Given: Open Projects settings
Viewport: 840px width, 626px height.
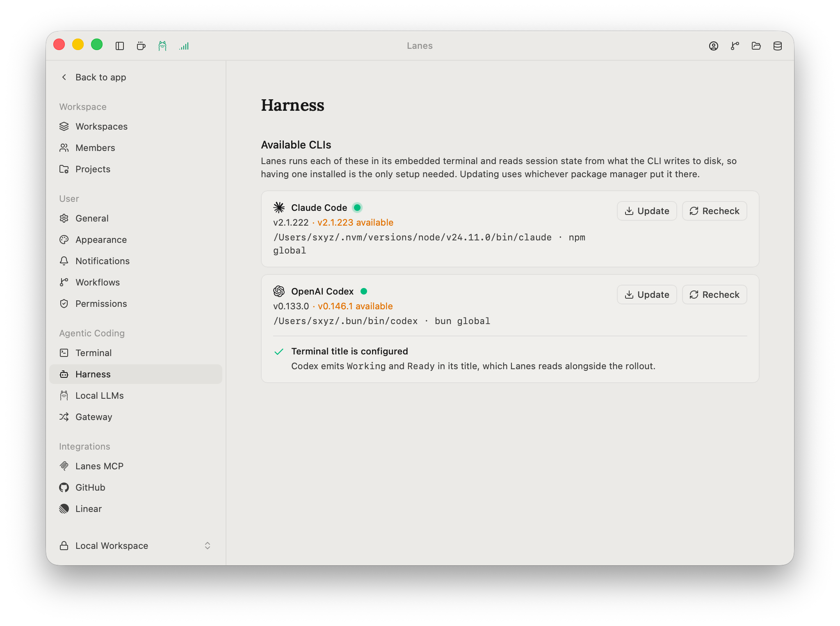Looking at the screenshot, I should point(136,169).
